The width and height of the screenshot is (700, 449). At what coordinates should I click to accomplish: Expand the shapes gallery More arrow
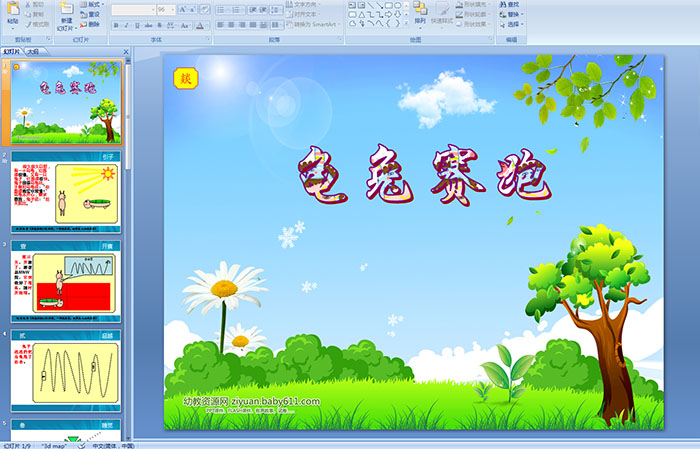click(x=406, y=23)
